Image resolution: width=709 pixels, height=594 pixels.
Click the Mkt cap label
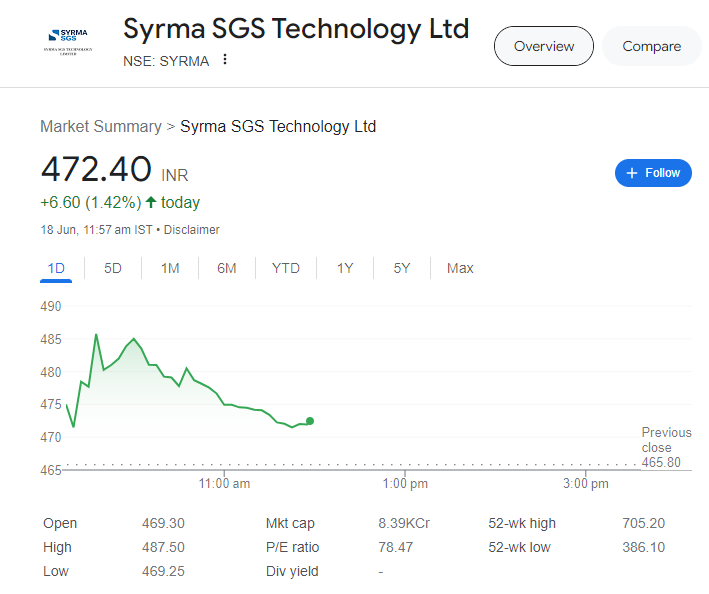coord(290,523)
